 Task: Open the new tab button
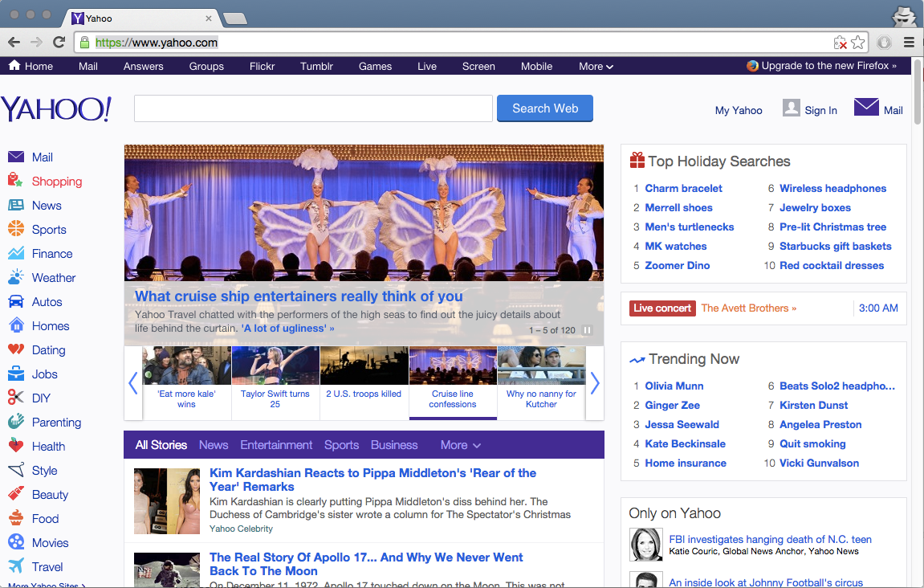(x=236, y=18)
